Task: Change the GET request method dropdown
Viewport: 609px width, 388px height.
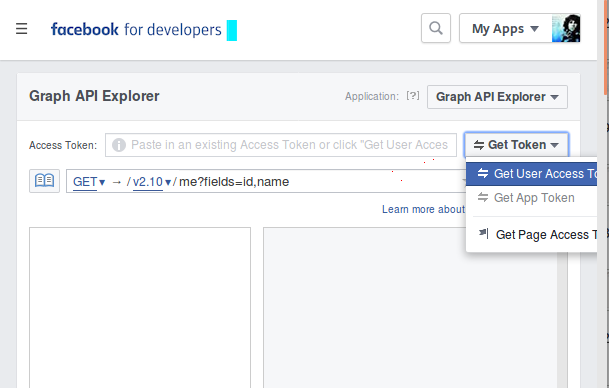Action: pos(89,182)
